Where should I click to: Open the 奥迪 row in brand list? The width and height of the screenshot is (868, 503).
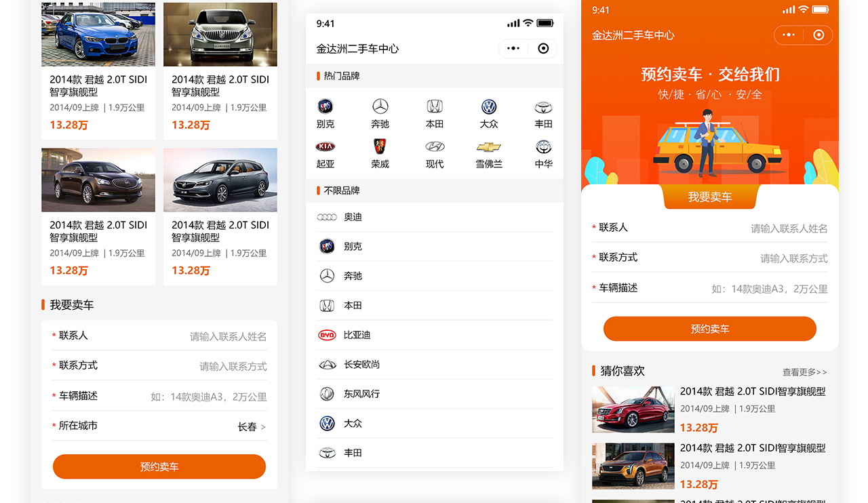435,217
